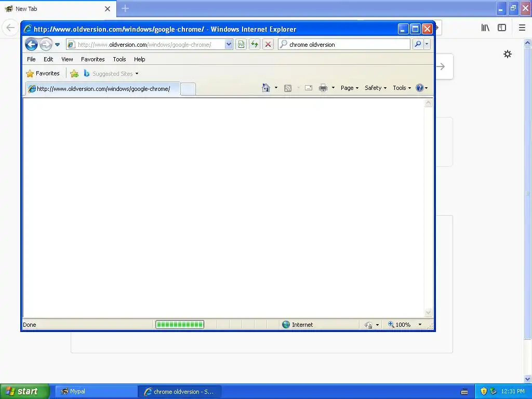Open the Page command menu
The height and width of the screenshot is (399, 532).
coord(350,88)
